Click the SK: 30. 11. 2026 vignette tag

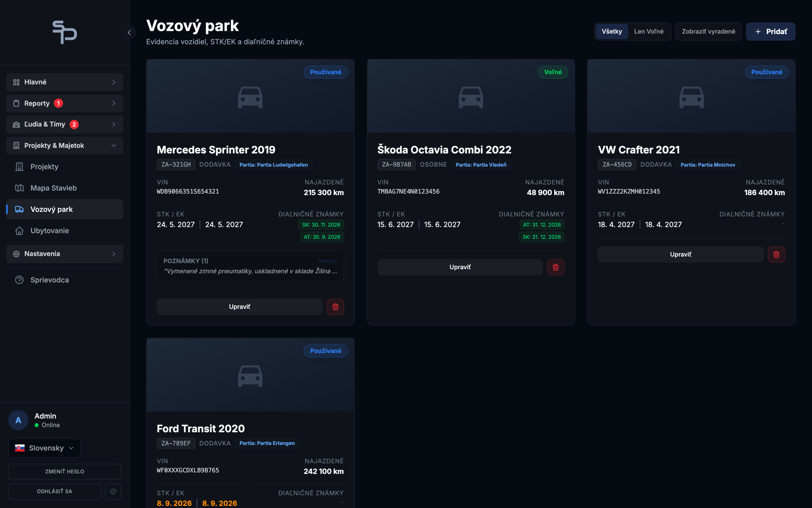click(321, 225)
